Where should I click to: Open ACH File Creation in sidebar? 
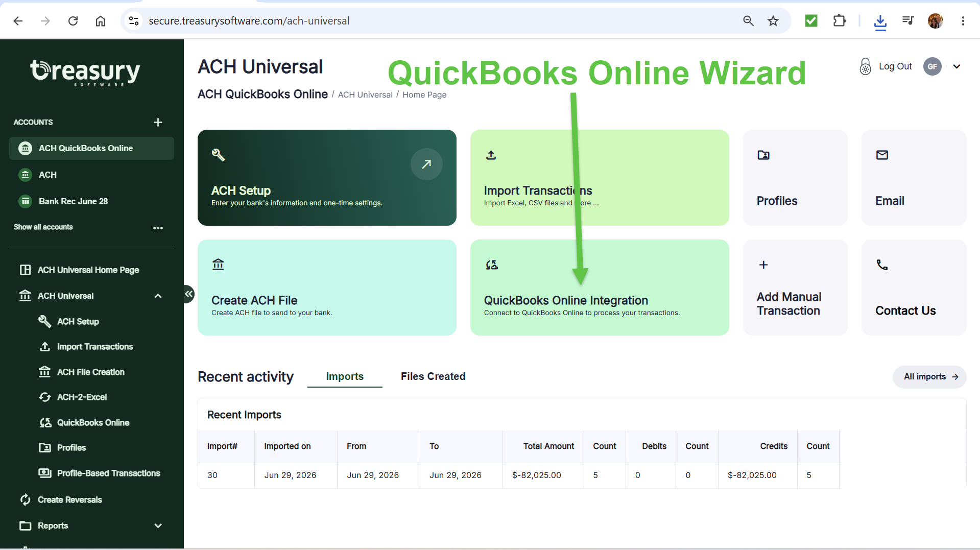pyautogui.click(x=90, y=372)
